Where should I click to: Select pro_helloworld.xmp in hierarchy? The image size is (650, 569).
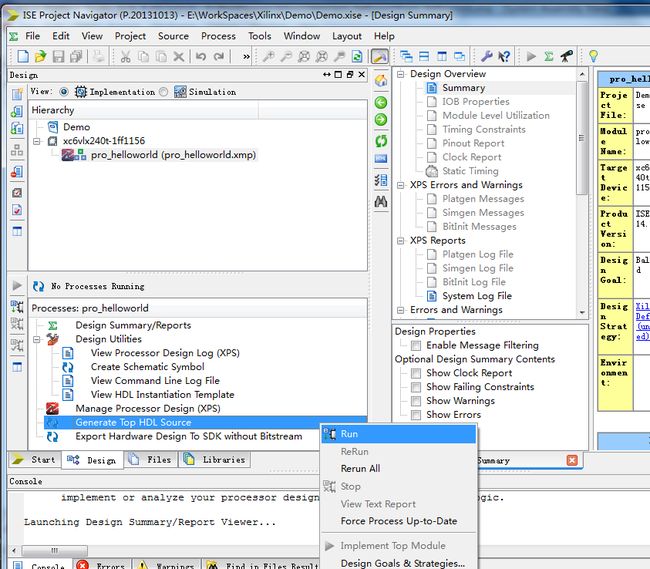point(173,155)
